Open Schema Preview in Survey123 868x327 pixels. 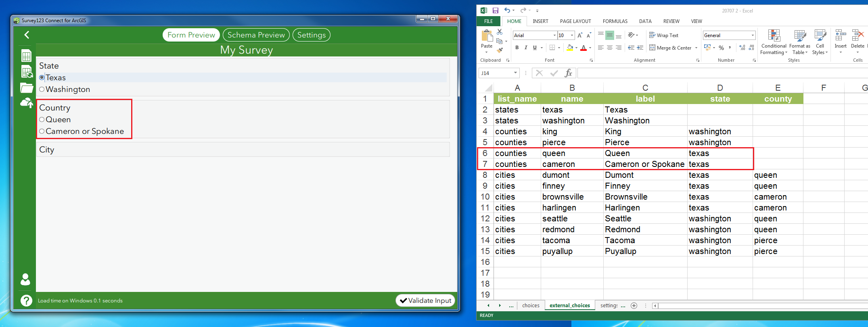click(x=256, y=35)
